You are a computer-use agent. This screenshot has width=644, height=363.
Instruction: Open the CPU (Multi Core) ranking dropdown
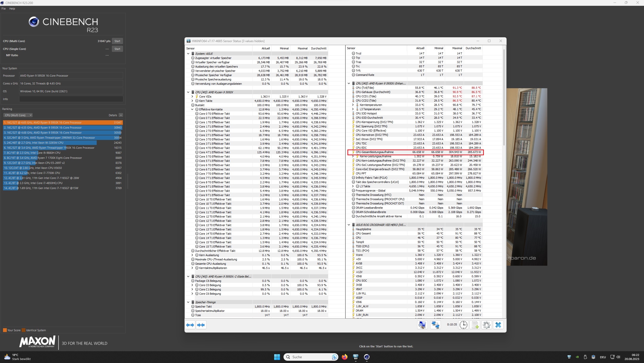pos(18,115)
